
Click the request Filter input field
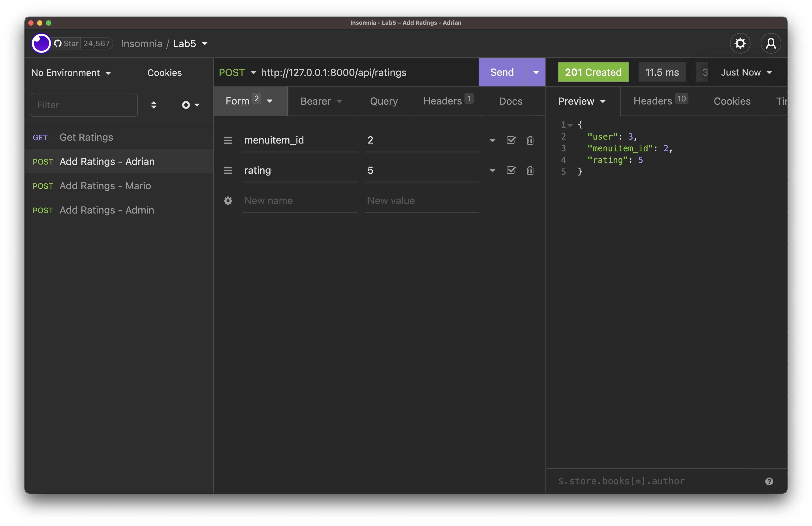[84, 105]
